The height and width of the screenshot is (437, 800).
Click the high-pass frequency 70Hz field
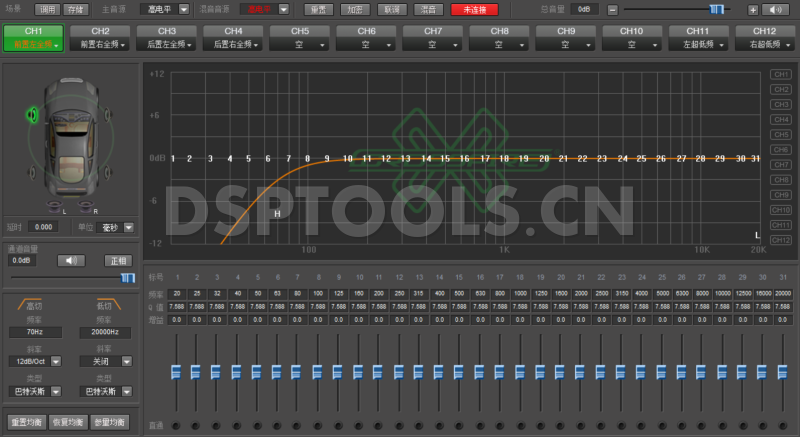(35, 332)
